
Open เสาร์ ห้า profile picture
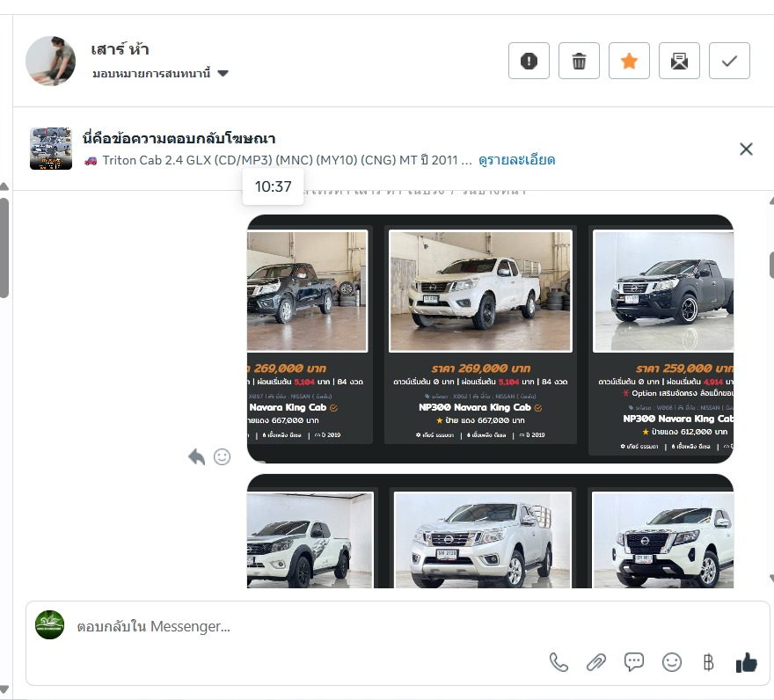point(50,61)
